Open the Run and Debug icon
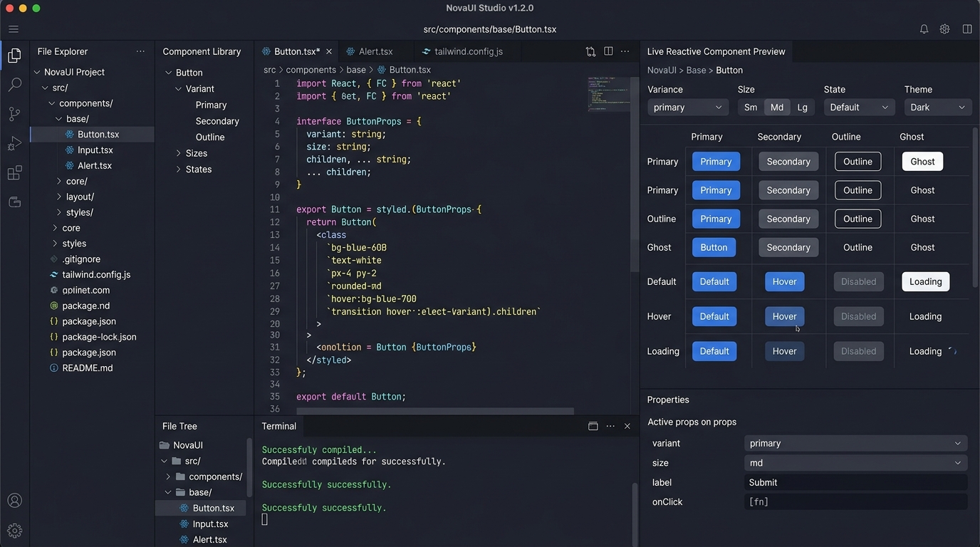980x547 pixels. point(14,144)
